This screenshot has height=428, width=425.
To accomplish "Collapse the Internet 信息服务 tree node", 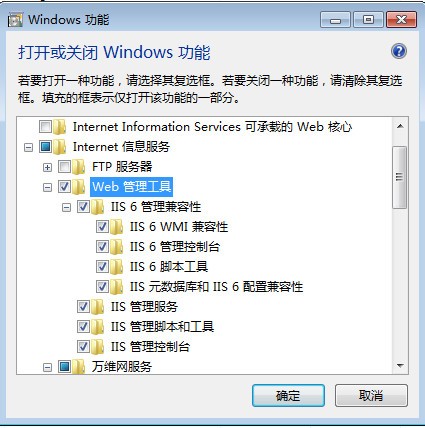I will tap(29, 147).
